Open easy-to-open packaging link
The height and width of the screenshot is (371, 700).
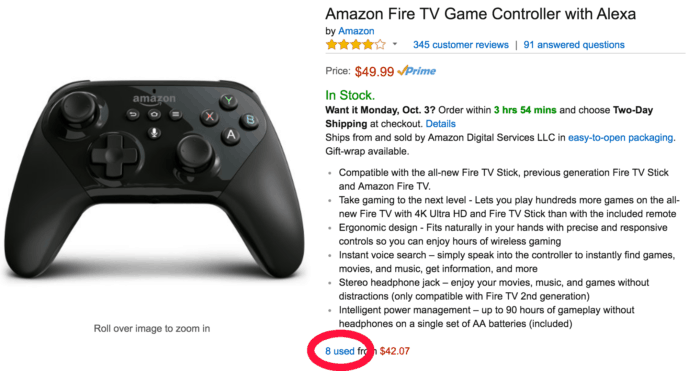(620, 138)
